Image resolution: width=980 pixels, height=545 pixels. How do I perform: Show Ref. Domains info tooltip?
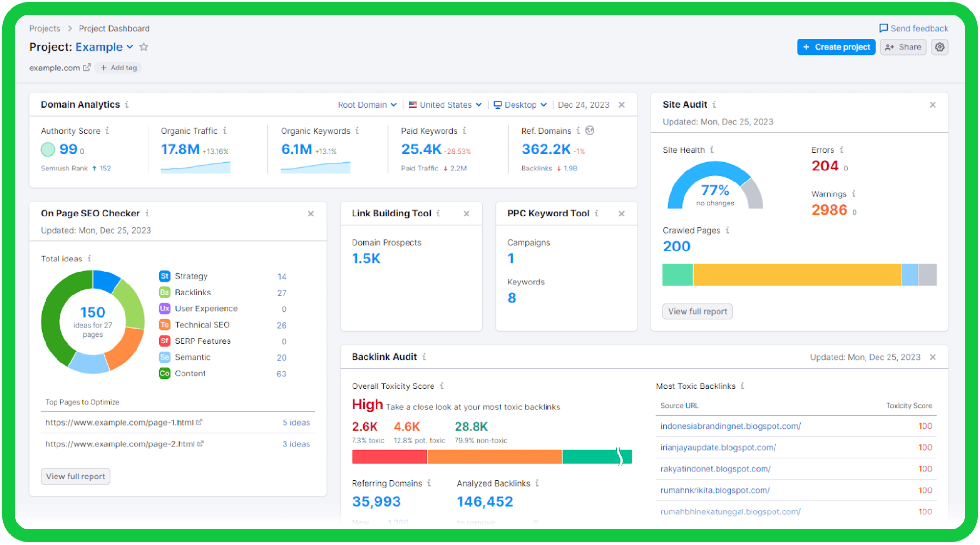coord(578,130)
